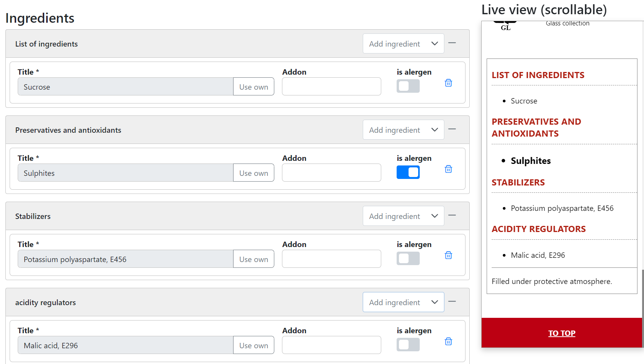Disable allergen toggle for Sulphites
Viewport: 644px width, 364px height.
[x=408, y=172]
